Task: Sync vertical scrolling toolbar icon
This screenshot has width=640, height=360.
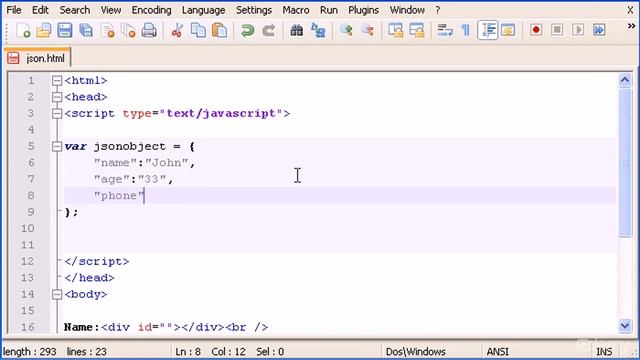Action: click(x=396, y=31)
